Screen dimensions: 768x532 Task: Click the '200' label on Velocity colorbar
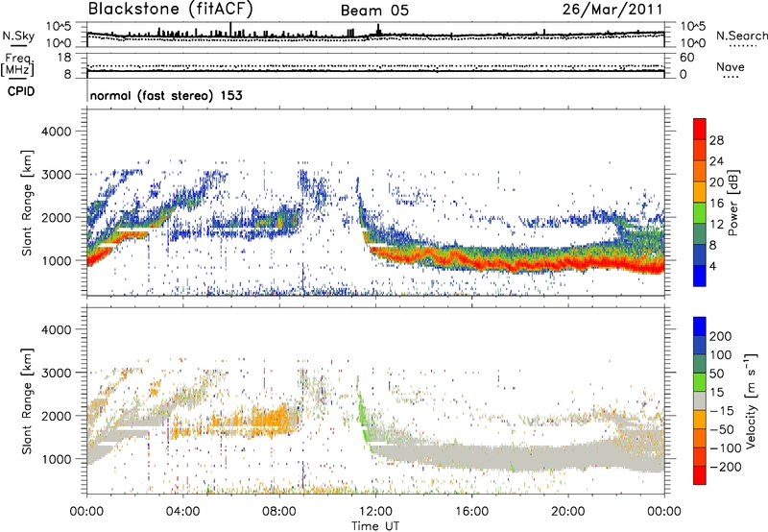[x=721, y=336]
